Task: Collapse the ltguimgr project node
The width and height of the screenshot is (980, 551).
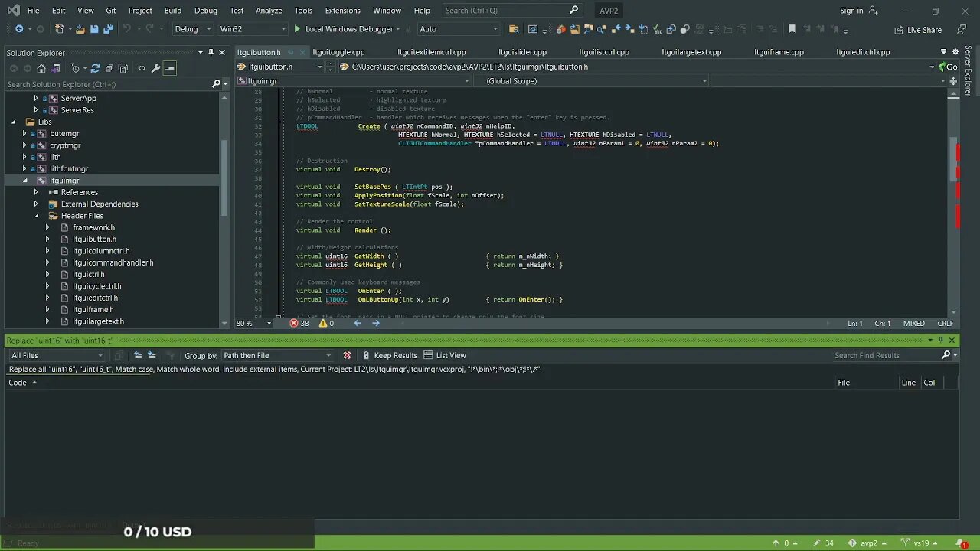Action: (x=24, y=181)
